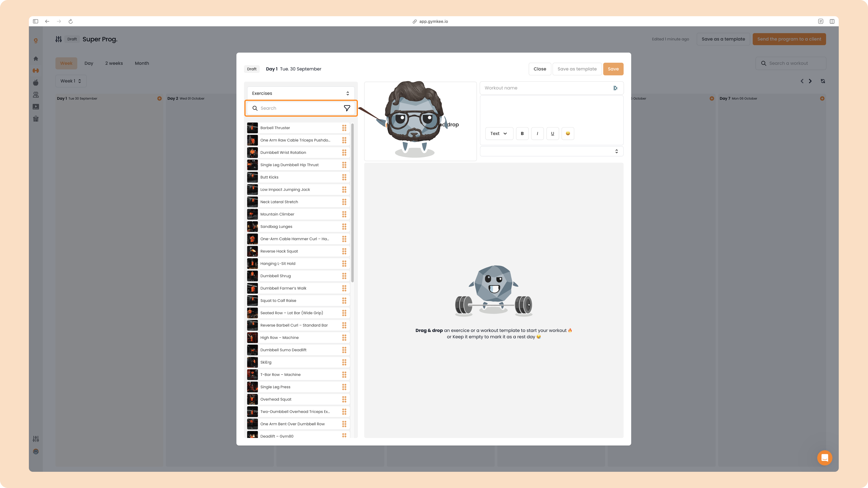The width and height of the screenshot is (868, 488).
Task: Click the drag handle for SkiErg
Action: click(344, 362)
